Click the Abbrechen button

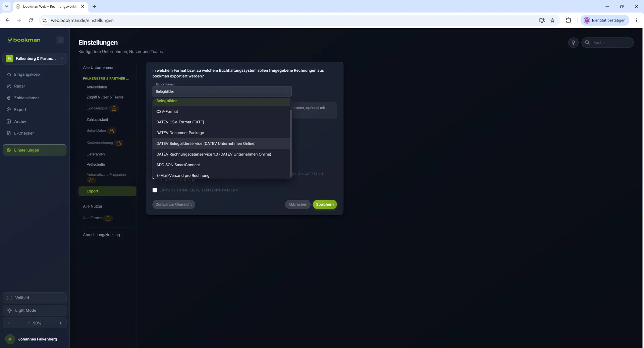298,205
